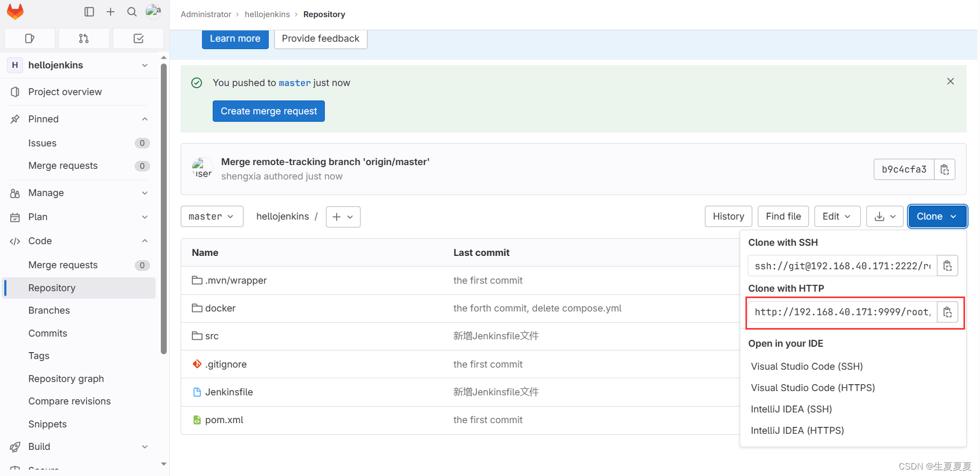This screenshot has height=476, width=980.
Task: Open the user avatar menu
Action: pos(153,11)
